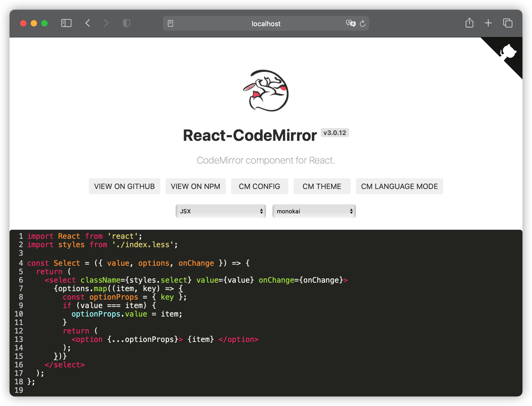Focus the localhost address bar

coord(266,24)
